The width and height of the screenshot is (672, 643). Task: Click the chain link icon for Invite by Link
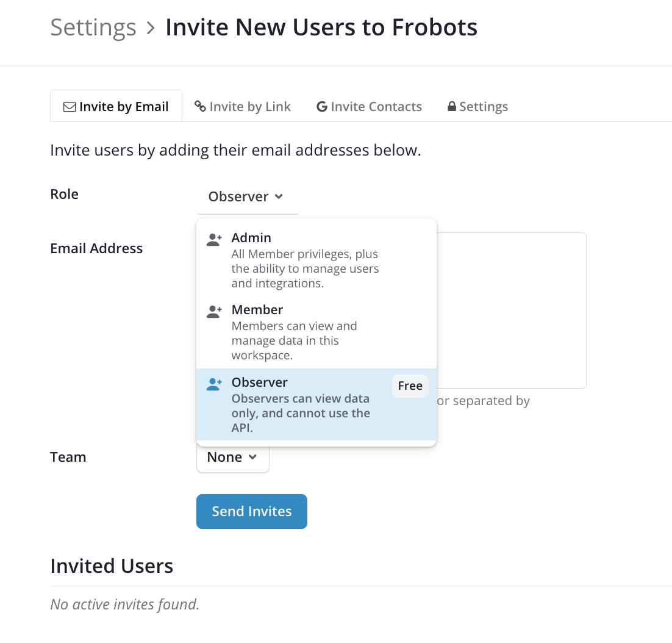pyautogui.click(x=200, y=106)
